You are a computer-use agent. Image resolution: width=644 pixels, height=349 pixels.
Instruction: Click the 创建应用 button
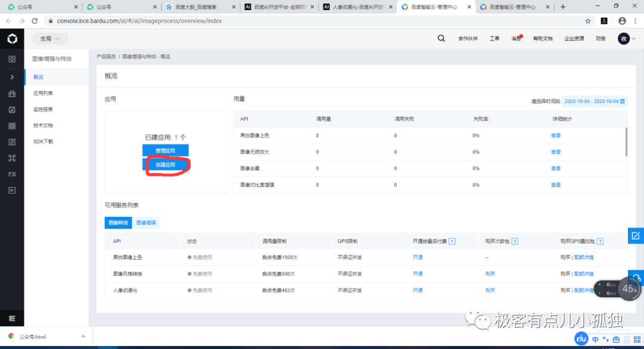166,164
